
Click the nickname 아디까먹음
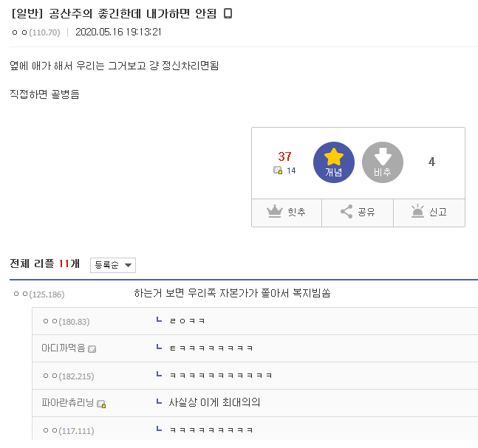point(64,348)
